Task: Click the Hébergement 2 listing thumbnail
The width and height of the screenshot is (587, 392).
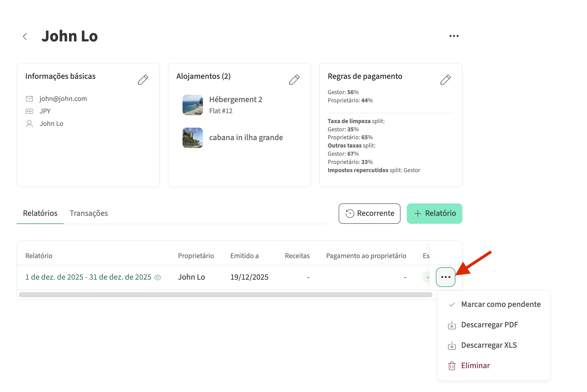Action: (x=192, y=105)
